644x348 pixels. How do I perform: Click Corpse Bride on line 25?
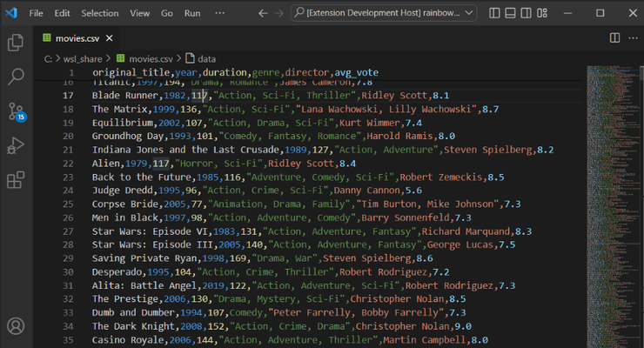pos(124,204)
